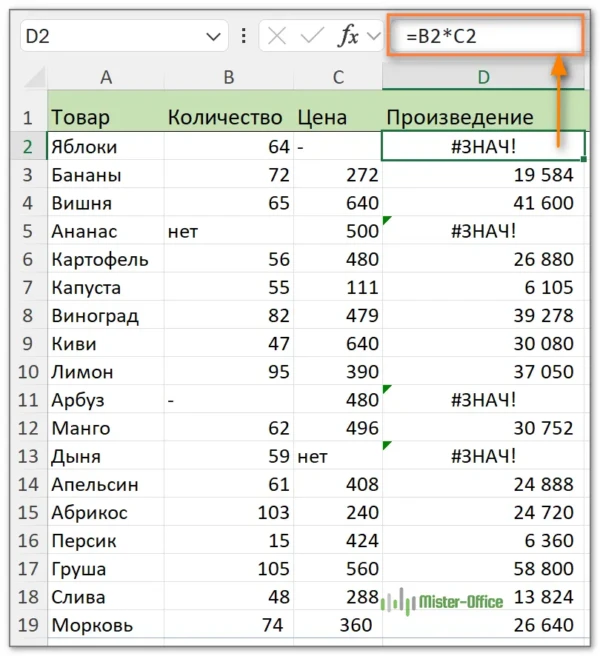Click the three-dot handle beside Name Box
The image size is (600, 656).
pos(243,36)
